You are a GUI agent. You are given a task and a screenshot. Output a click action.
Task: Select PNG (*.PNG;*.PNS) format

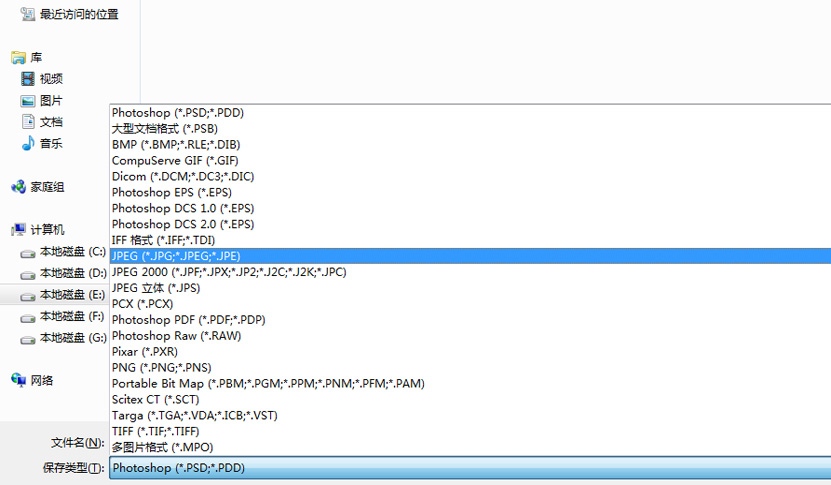(471, 367)
